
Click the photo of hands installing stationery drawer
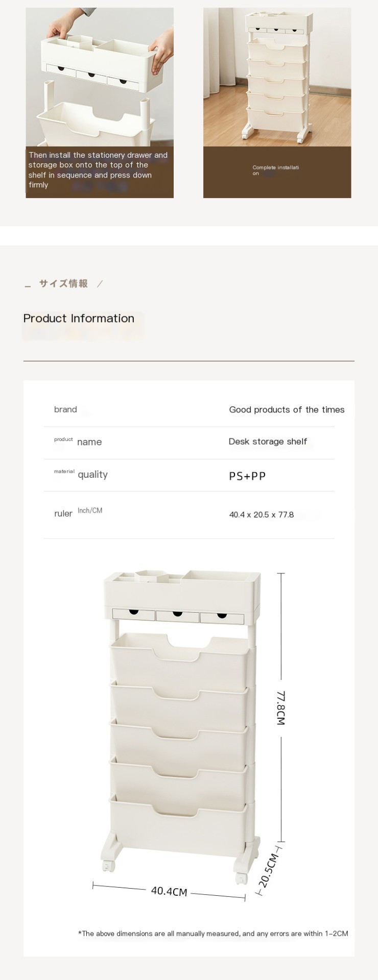coord(100,77)
